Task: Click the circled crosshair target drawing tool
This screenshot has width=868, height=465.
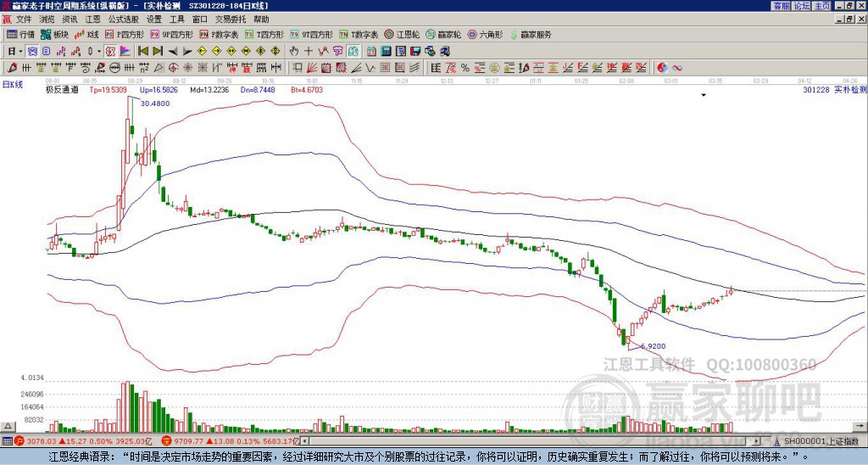Action: tap(173, 68)
